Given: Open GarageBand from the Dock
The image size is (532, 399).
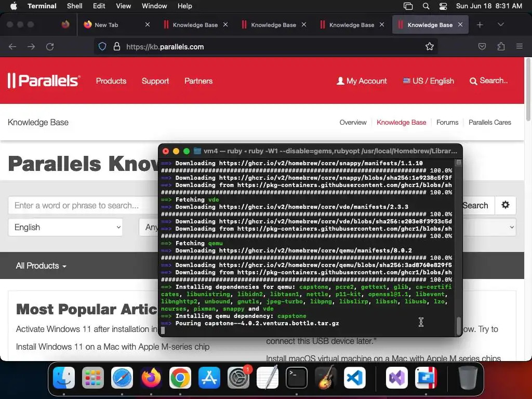Looking at the screenshot, I should click(x=325, y=377).
